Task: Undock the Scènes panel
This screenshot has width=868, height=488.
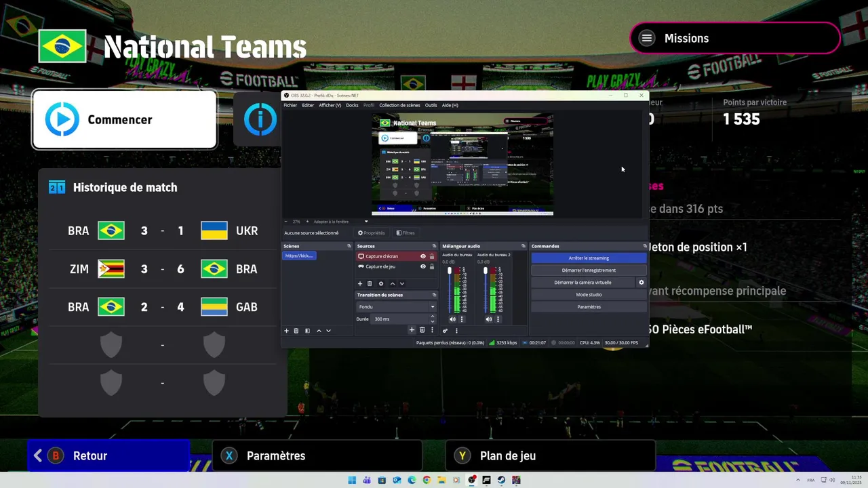Action: pos(349,246)
